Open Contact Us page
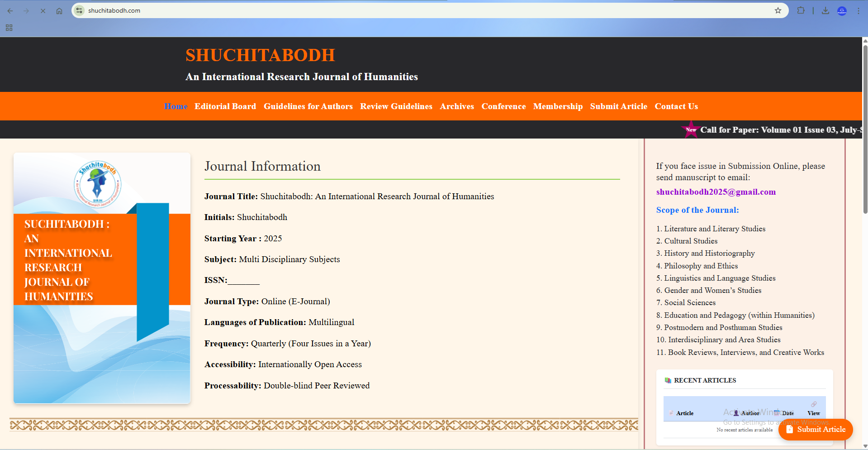This screenshot has height=450, width=868. pos(676,106)
